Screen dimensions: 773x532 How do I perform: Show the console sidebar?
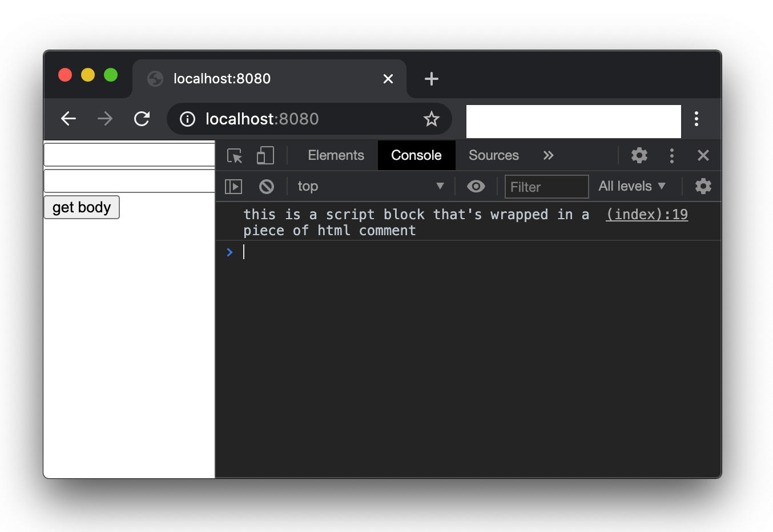(233, 187)
